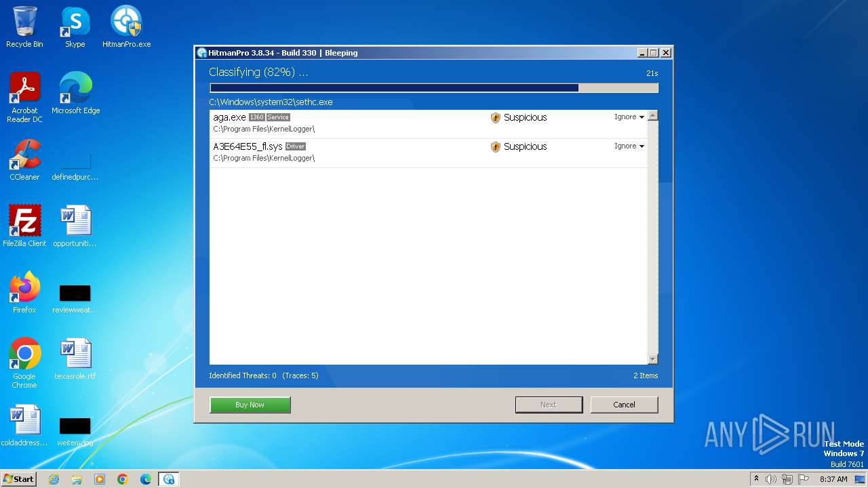The image size is (868, 488).
Task: Open the Action Center flag icon
Action: pyautogui.click(x=804, y=479)
